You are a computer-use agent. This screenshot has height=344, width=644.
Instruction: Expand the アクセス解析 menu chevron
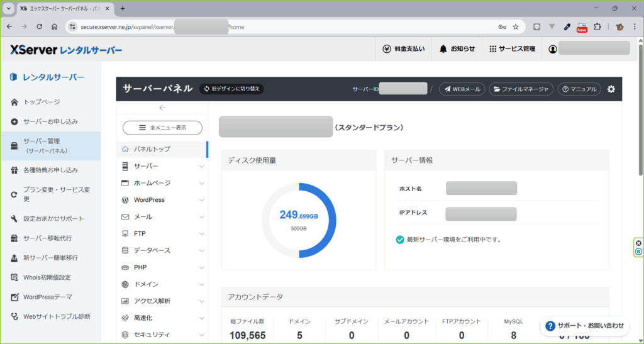tap(202, 301)
